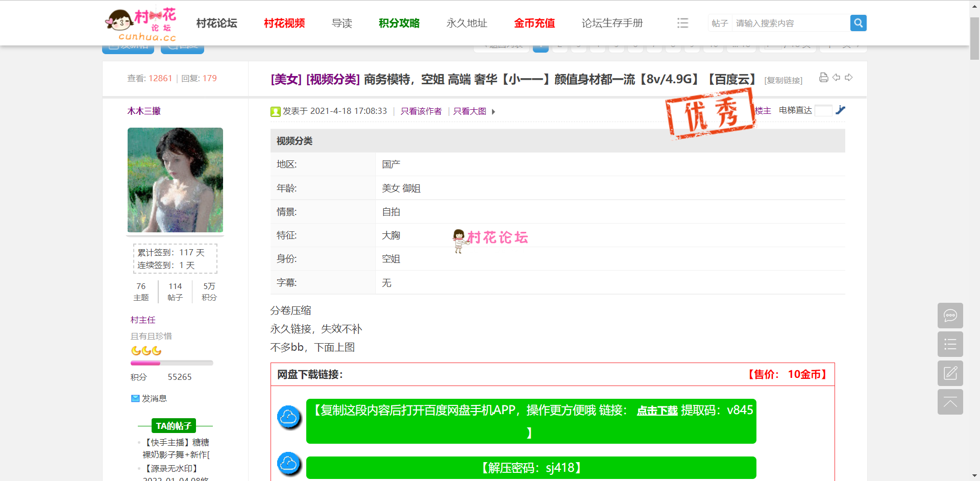Open 导读 navigation item
This screenshot has width=980, height=481.
tap(342, 23)
